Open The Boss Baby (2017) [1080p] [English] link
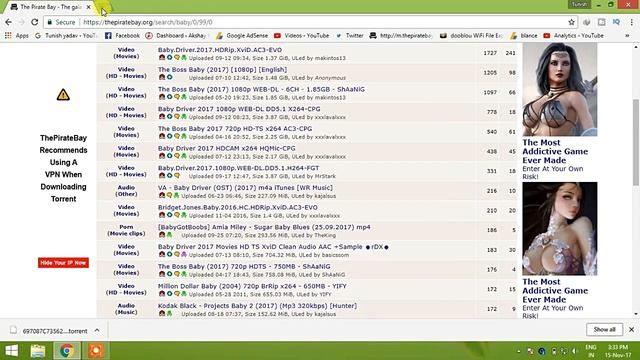640x360 pixels. coord(222,69)
